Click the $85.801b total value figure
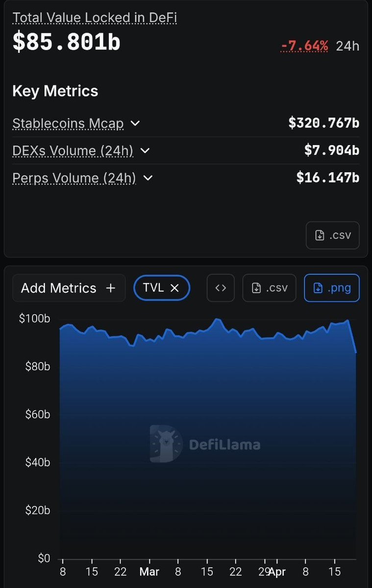Viewport: 372px width, 588px height. [66, 42]
